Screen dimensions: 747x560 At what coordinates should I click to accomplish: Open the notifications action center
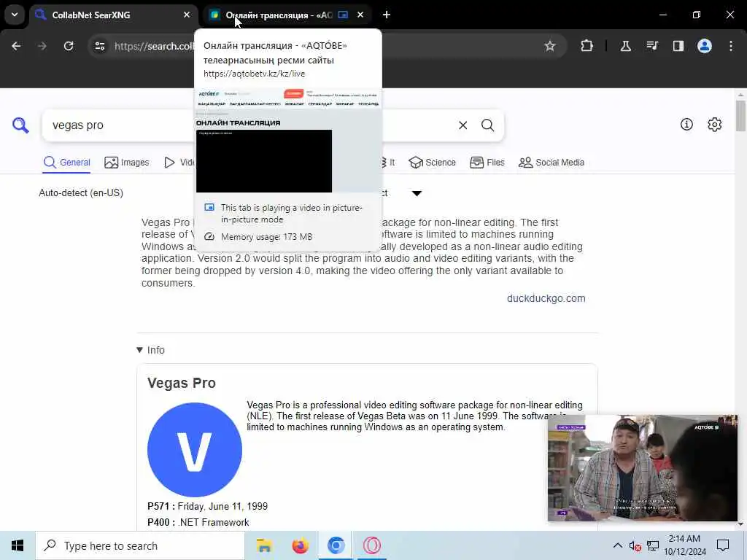723,545
